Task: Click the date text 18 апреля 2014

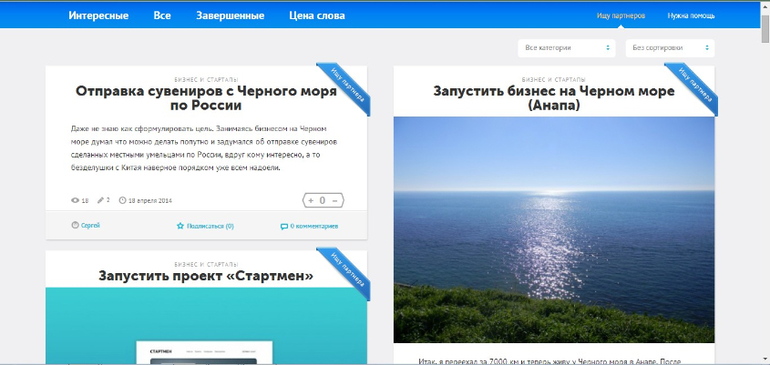Action: (x=150, y=200)
